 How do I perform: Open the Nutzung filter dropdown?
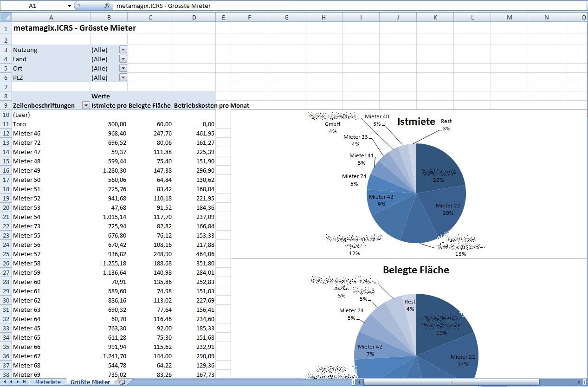123,50
